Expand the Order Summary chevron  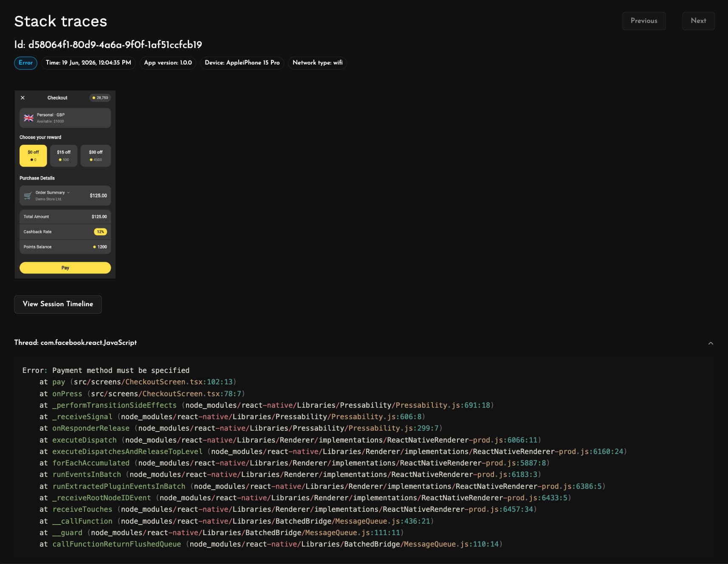(68, 192)
